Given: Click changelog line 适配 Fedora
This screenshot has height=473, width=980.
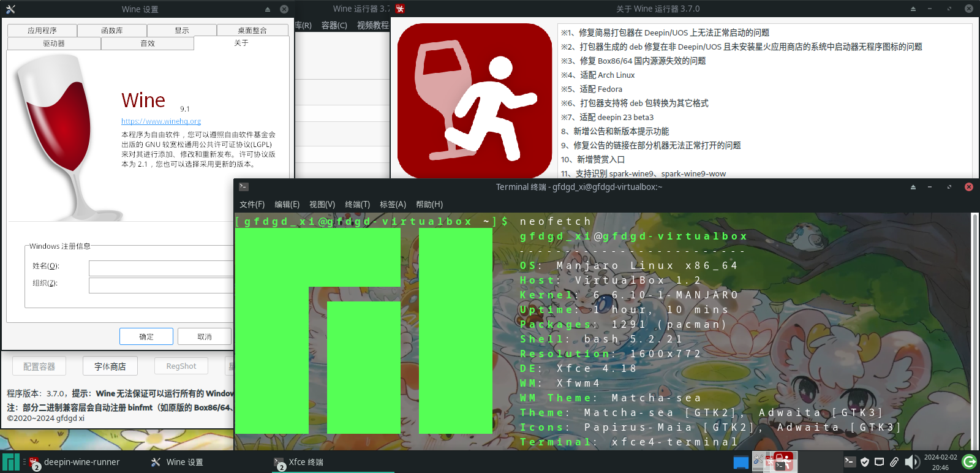Looking at the screenshot, I should click(592, 89).
